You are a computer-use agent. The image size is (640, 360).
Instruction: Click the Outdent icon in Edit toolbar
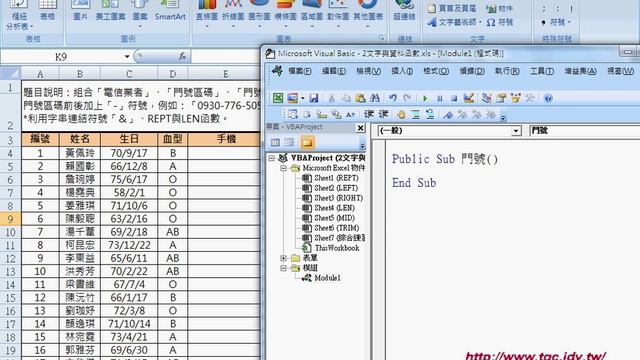(383, 114)
